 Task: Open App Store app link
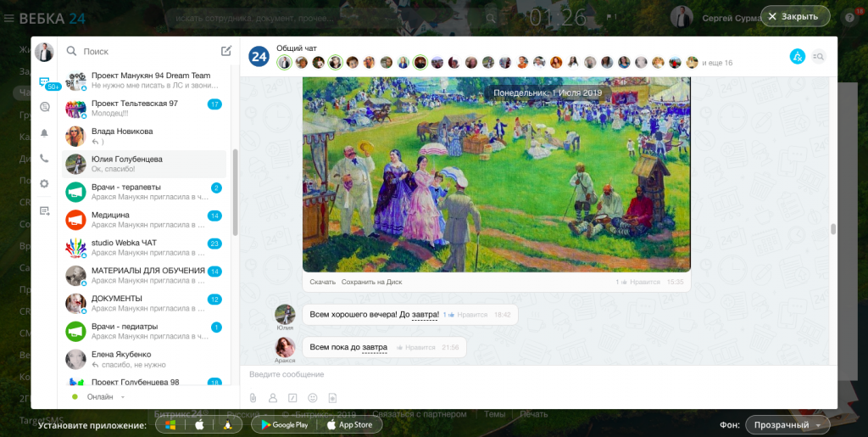(348, 425)
